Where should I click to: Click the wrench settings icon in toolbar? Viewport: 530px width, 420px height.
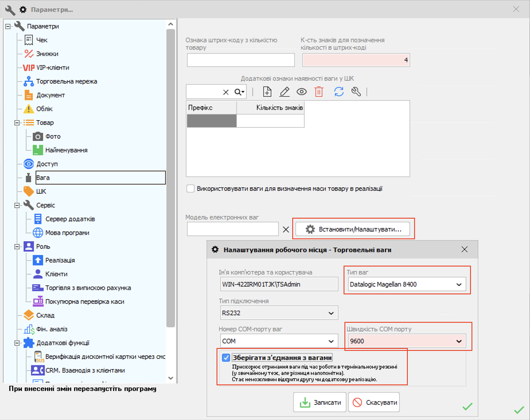point(356,92)
